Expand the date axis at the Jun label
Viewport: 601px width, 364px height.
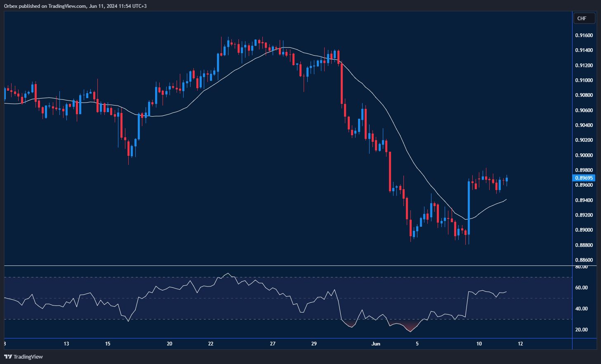(376, 343)
